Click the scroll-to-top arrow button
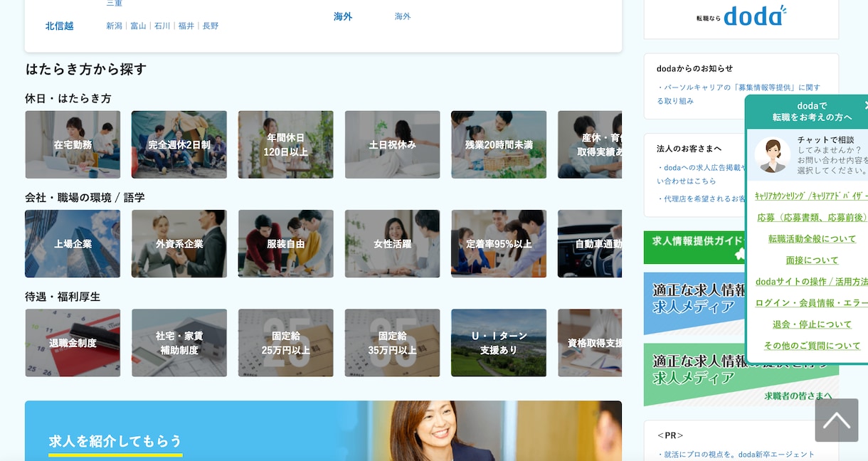The height and width of the screenshot is (461, 868). click(837, 420)
